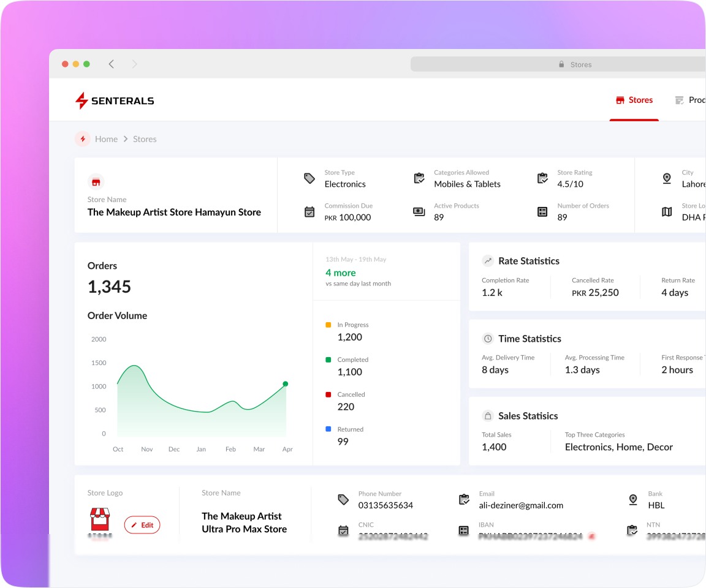Viewport: 706px width, 588px height.
Task: Click the blue Returned legend swatch
Action: (x=328, y=429)
